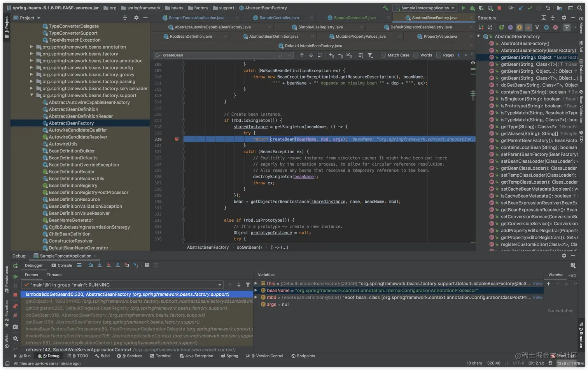This screenshot has height=370, width=588.
Task: Open Evaluate Expression calculator icon
Action: [147, 265]
